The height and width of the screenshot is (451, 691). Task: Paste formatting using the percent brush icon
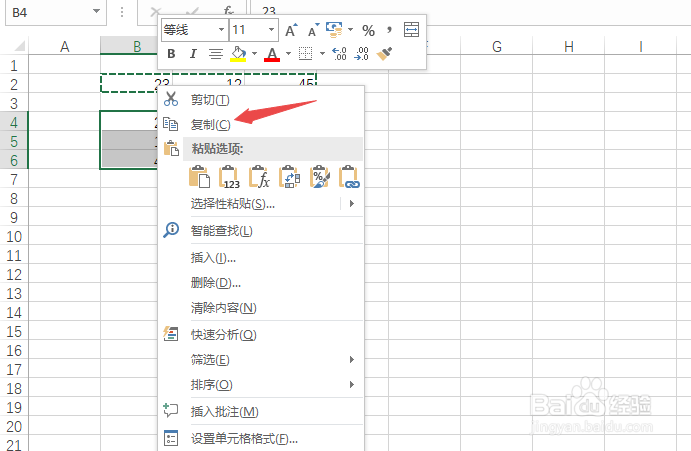pos(320,177)
